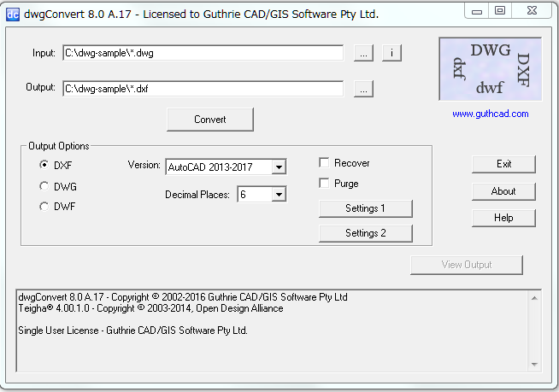Click the View Output button
559x392 pixels.
pos(467,265)
